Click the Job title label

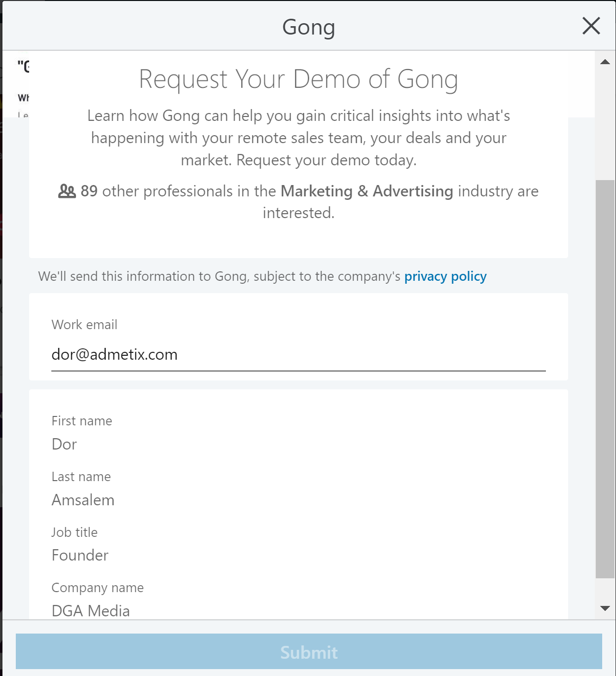(75, 532)
